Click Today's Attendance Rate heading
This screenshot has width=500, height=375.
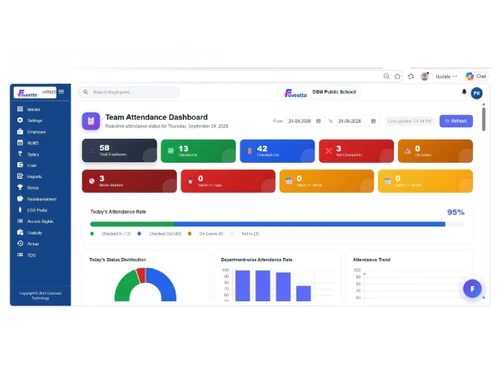[x=118, y=212]
